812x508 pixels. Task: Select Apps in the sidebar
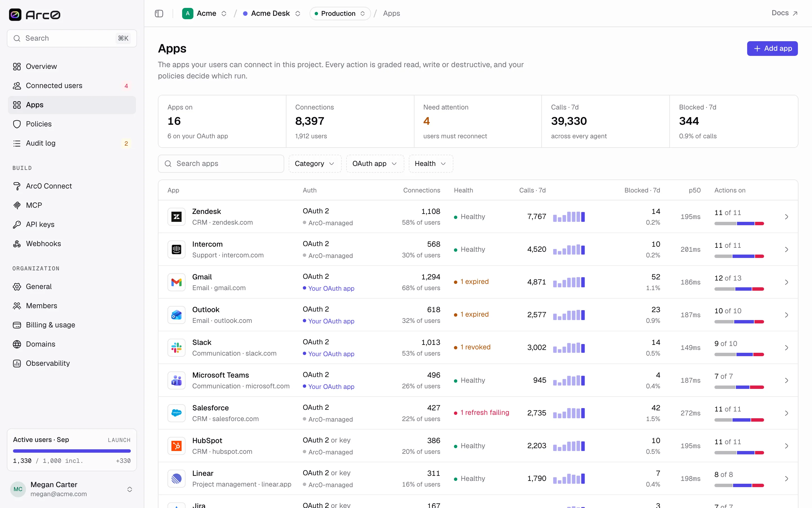[72, 105]
